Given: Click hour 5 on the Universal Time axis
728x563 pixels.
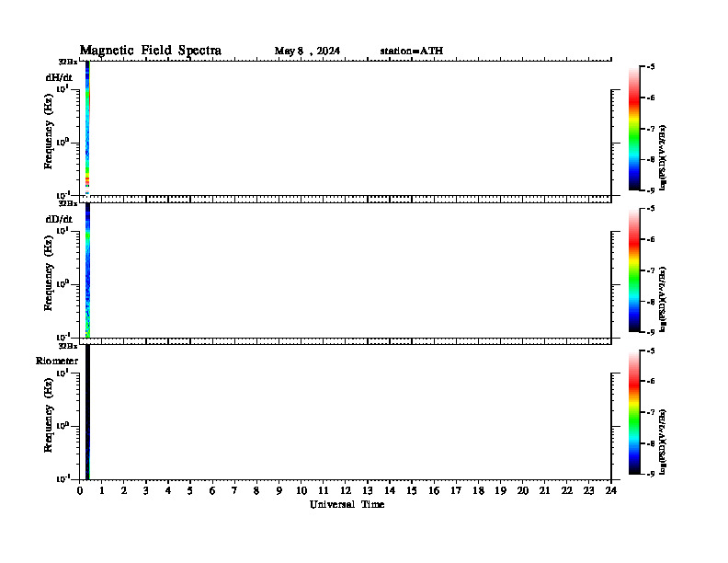Looking at the screenshot, I should pyautogui.click(x=190, y=490).
